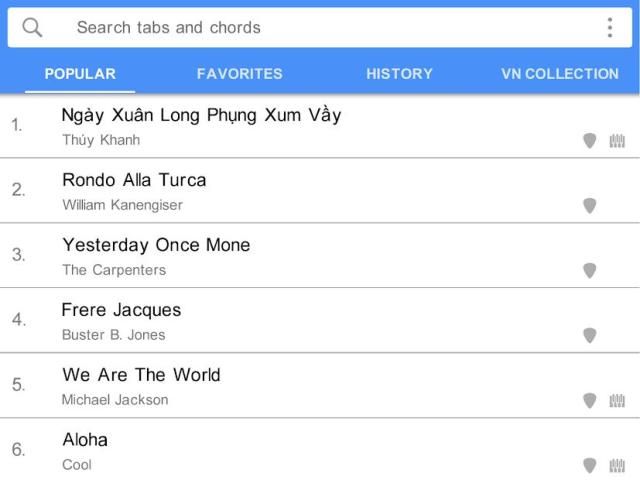Go to the Popular tab
Screen dimensions: 640x480
coord(80,74)
